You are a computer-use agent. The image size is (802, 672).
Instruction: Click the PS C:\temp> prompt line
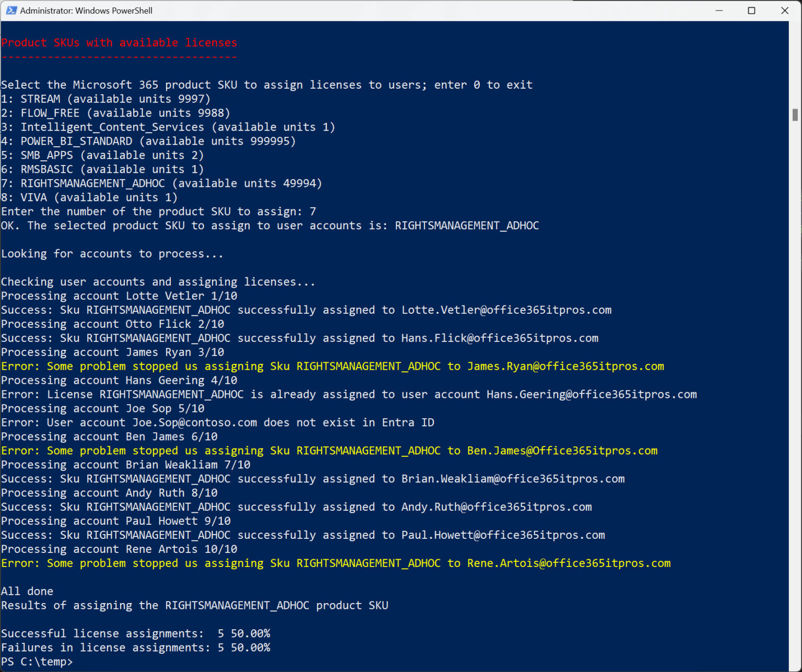[x=37, y=661]
